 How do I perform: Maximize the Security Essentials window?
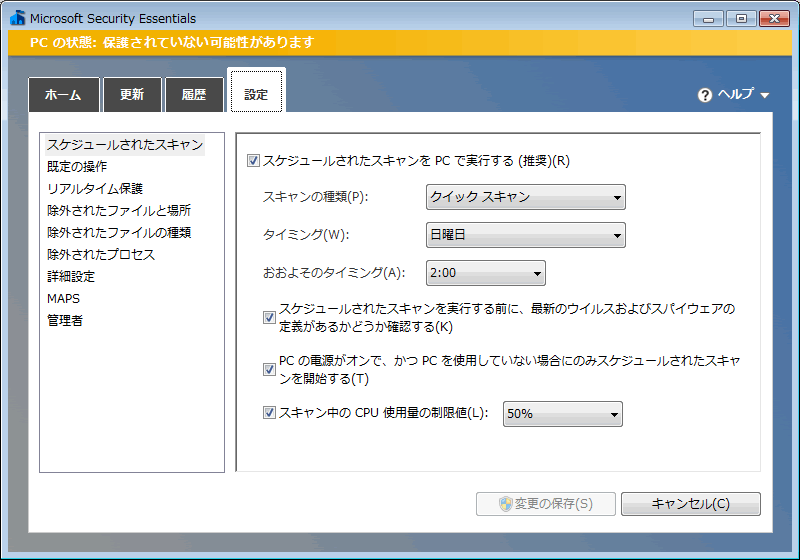(x=741, y=19)
